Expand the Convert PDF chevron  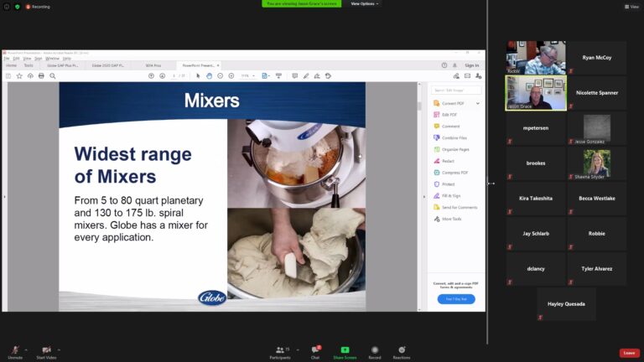[478, 103]
